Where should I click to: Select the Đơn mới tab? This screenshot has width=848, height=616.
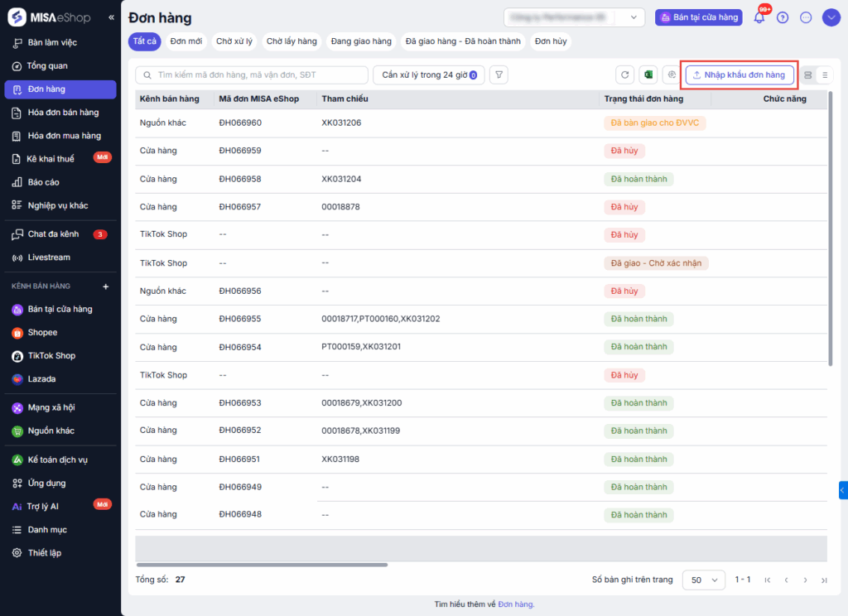click(186, 41)
